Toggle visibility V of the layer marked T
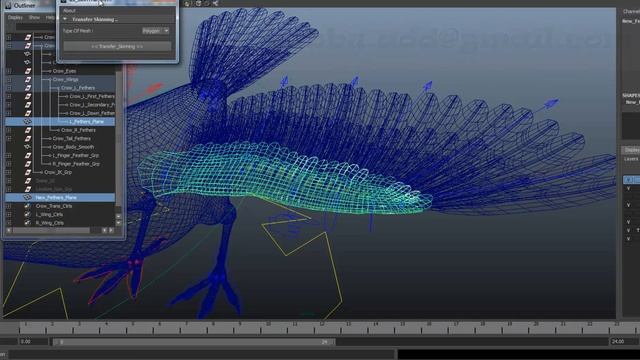Viewport: 640px width, 360px height. click(x=629, y=230)
